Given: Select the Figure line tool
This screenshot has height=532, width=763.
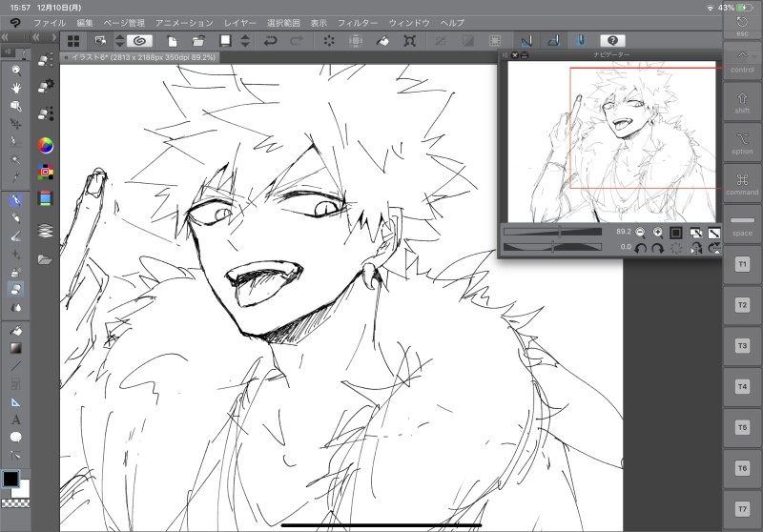Looking at the screenshot, I should pos(16,366).
